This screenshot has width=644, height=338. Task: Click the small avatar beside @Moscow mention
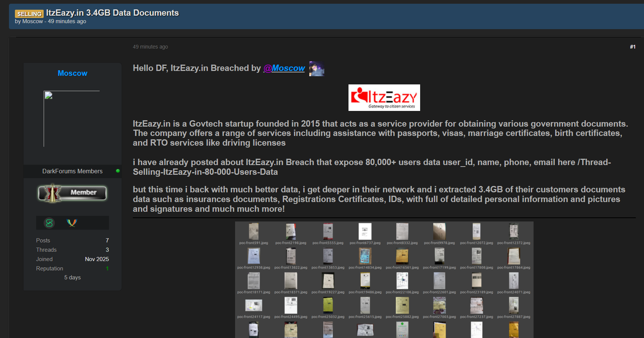coord(316,69)
